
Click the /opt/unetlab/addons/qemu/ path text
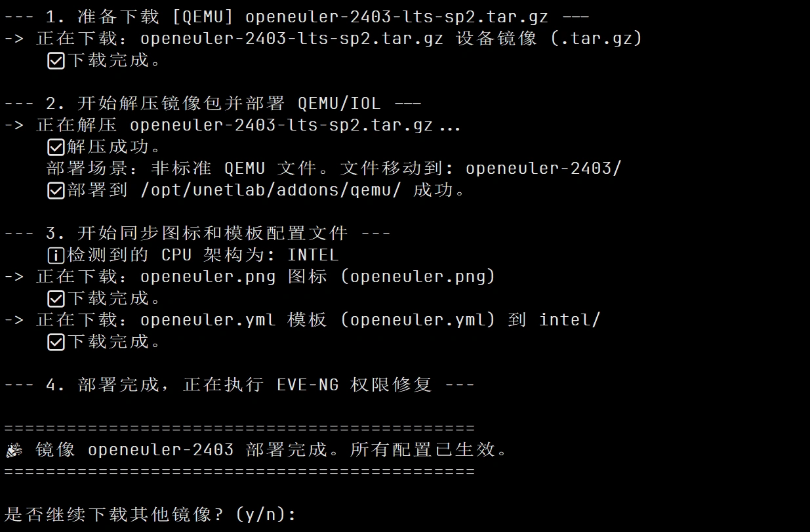(x=272, y=191)
